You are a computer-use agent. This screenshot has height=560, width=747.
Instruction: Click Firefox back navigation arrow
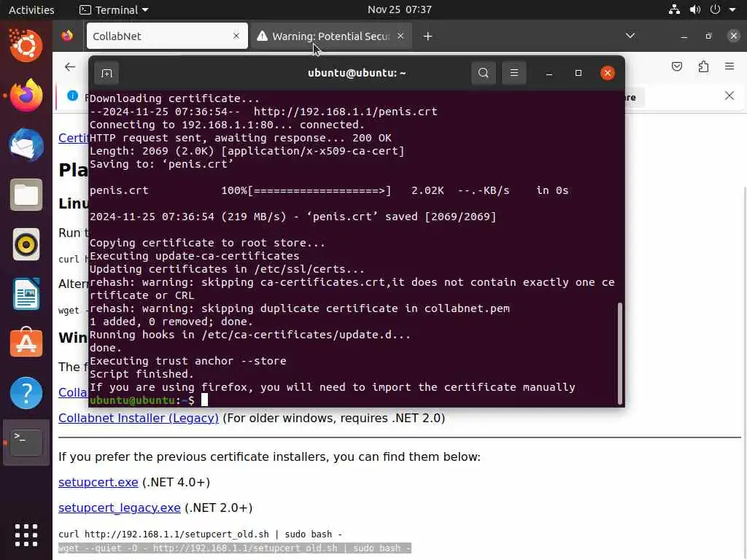70,66
